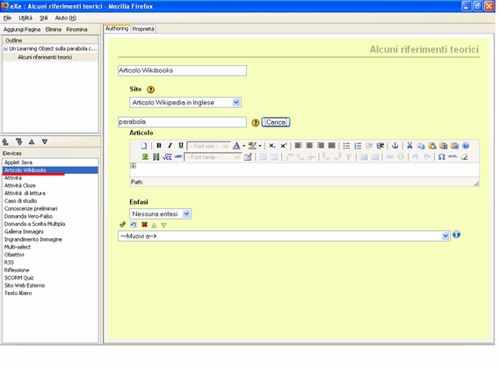Image resolution: width=500 pixels, height=370 pixels.
Task: Center align text in editor
Action: [310, 146]
